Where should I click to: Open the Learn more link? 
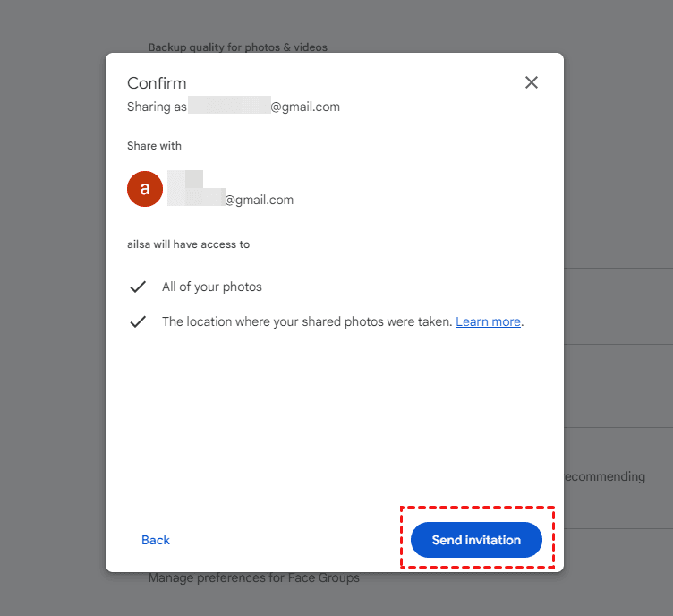[x=488, y=321]
